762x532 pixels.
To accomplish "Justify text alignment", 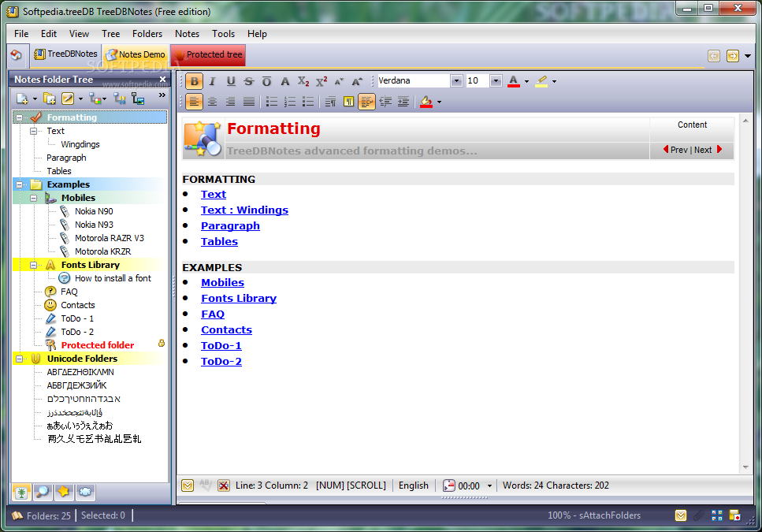I will click(249, 102).
